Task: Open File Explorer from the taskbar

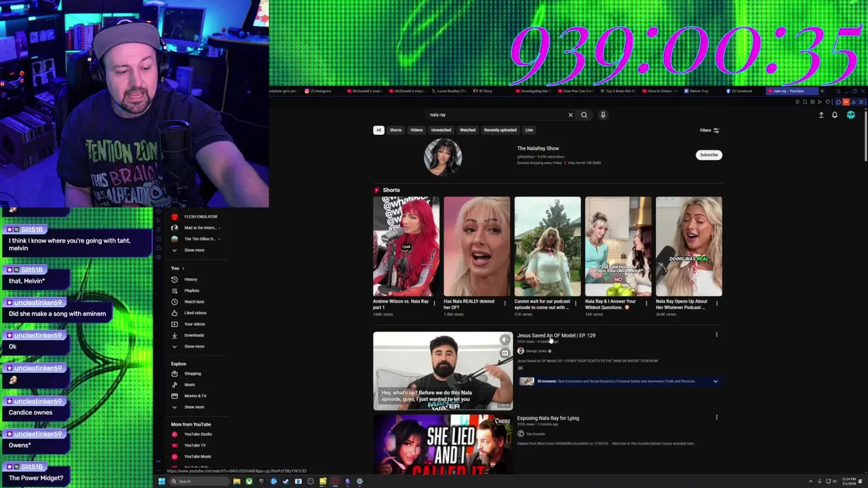Action: [x=237, y=481]
